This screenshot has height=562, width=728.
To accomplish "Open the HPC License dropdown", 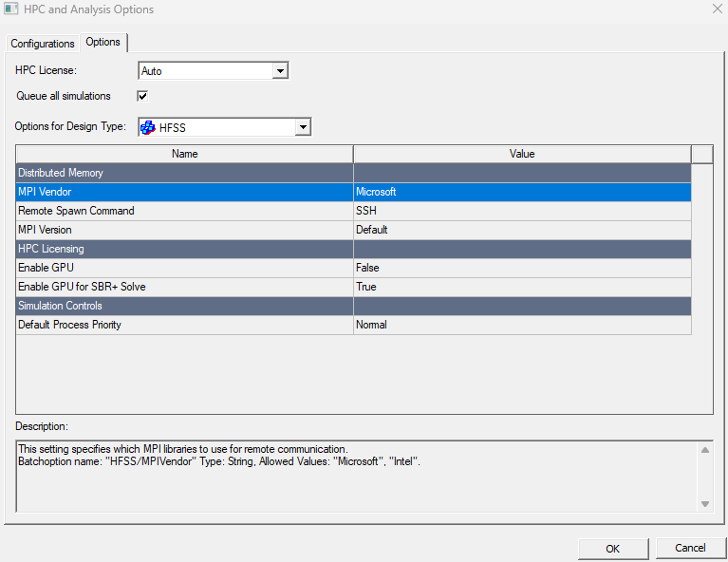I will coord(280,71).
